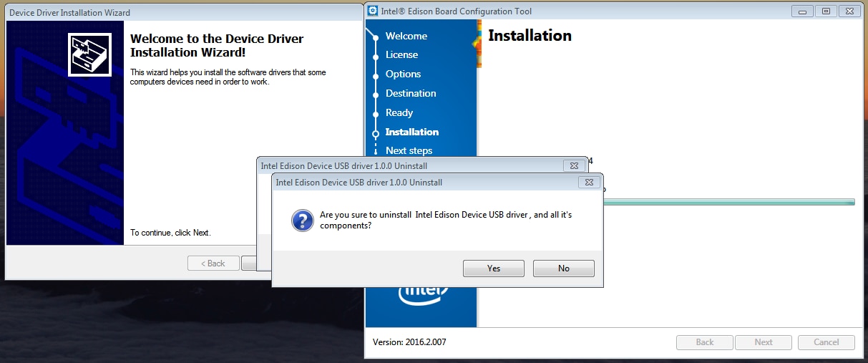The width and height of the screenshot is (868, 363).
Task: Click the installation progress bar
Action: 729,203
